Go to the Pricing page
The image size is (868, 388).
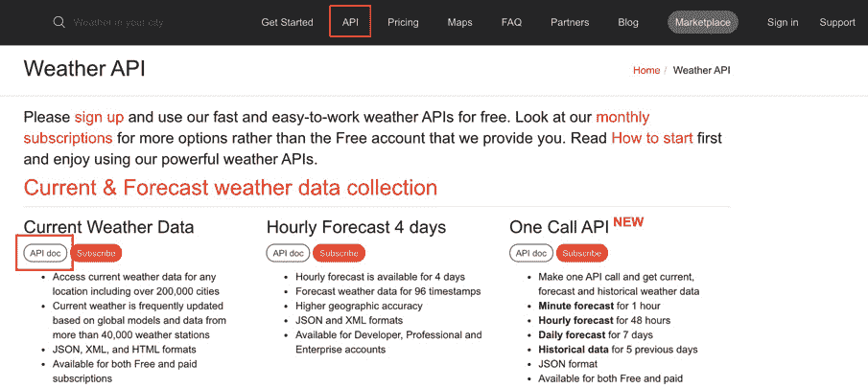click(x=403, y=23)
